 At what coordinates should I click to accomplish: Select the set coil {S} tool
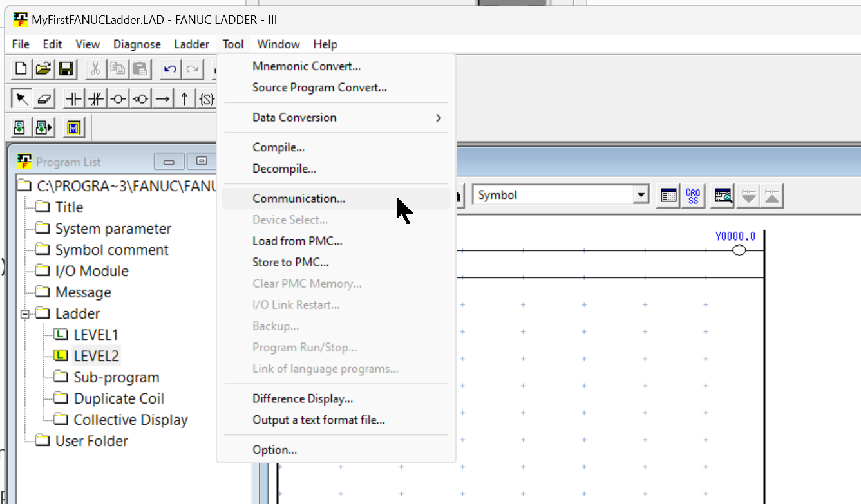(x=206, y=98)
